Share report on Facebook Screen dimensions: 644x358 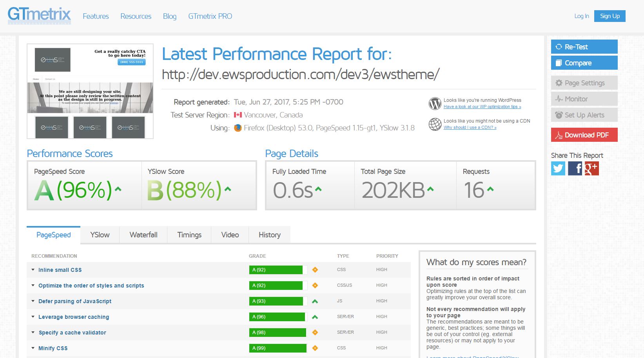pyautogui.click(x=575, y=168)
